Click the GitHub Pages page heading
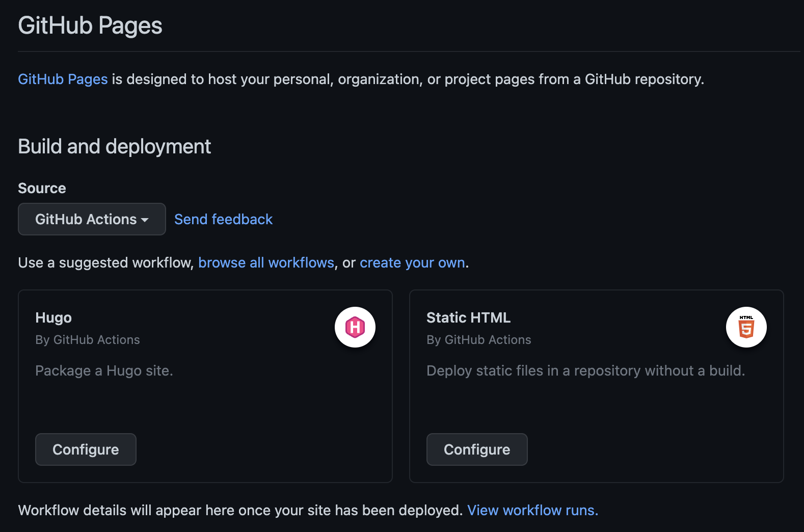Screen dimensions: 804x532 pyautogui.click(x=90, y=25)
